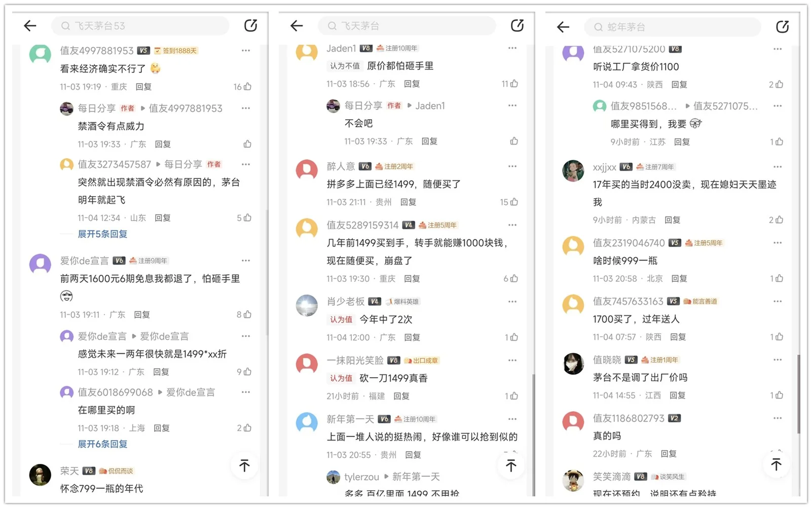Open more options on 值晓晓's comment
The image size is (812, 508).
pyautogui.click(x=778, y=359)
